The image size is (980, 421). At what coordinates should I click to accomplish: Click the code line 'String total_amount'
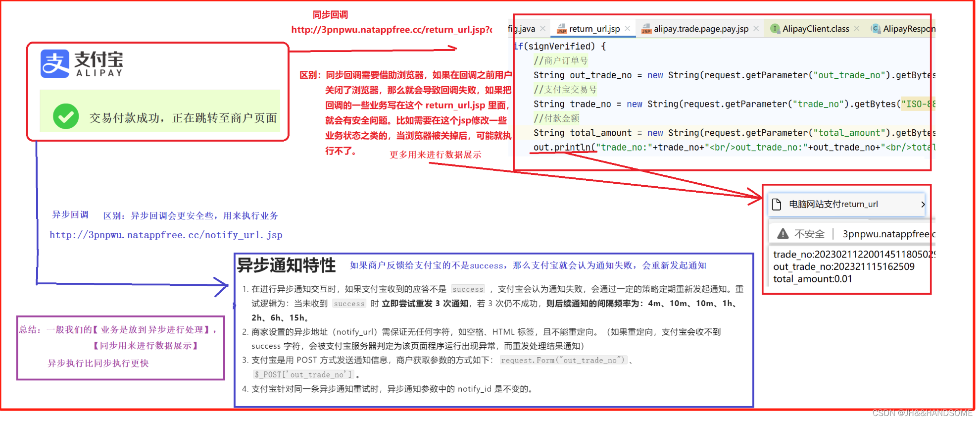pos(734,133)
